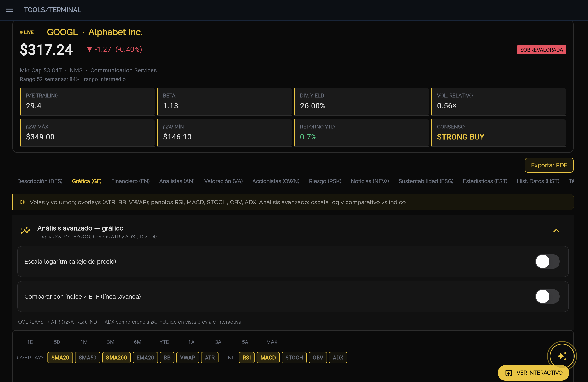
Task: Toggle the SMA20 overlay
Action: click(x=60, y=358)
